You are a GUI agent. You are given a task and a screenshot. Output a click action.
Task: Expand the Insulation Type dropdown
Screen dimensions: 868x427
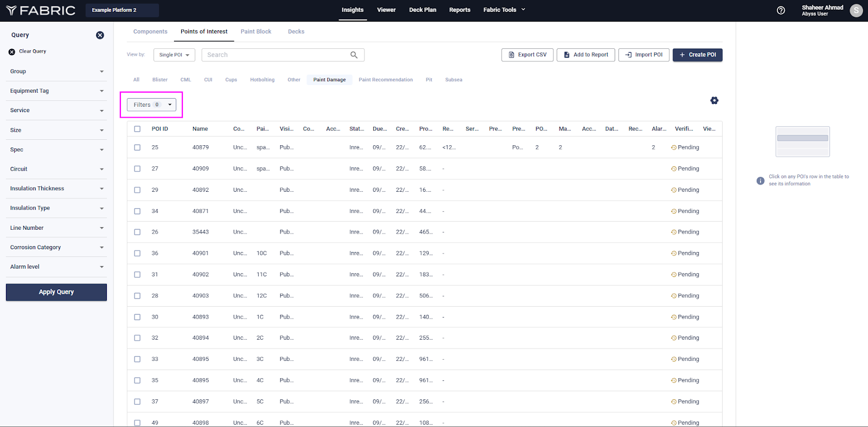pyautogui.click(x=56, y=208)
